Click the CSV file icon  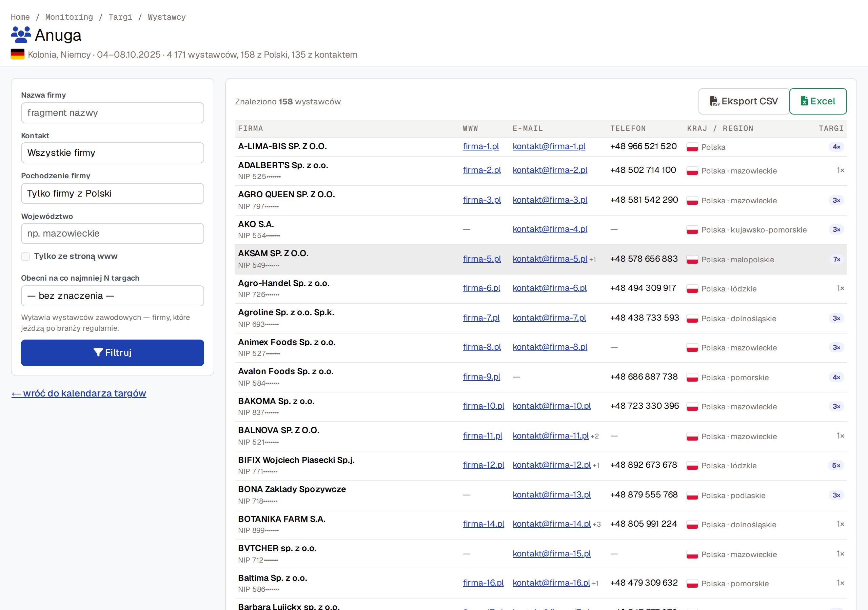click(x=714, y=101)
